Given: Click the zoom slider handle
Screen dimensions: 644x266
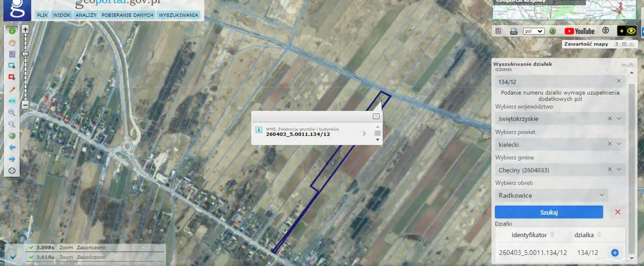Looking at the screenshot, I should (25, 54).
